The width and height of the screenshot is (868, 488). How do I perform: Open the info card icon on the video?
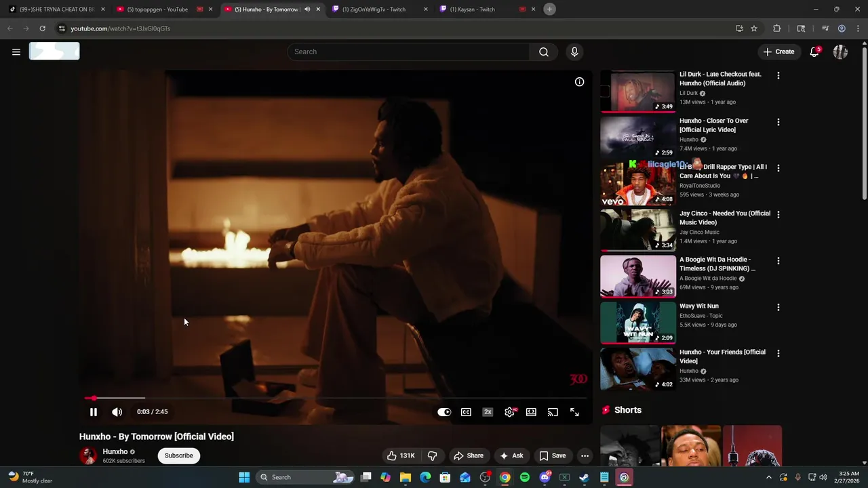pyautogui.click(x=579, y=82)
